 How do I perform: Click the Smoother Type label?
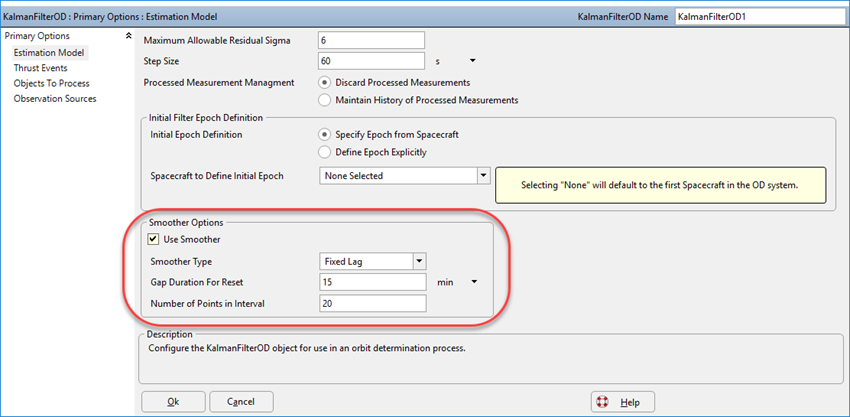coord(181,261)
